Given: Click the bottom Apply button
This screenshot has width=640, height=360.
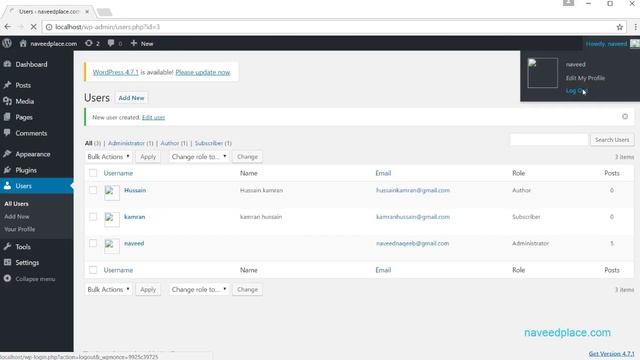Looking at the screenshot, I should 148,289.
